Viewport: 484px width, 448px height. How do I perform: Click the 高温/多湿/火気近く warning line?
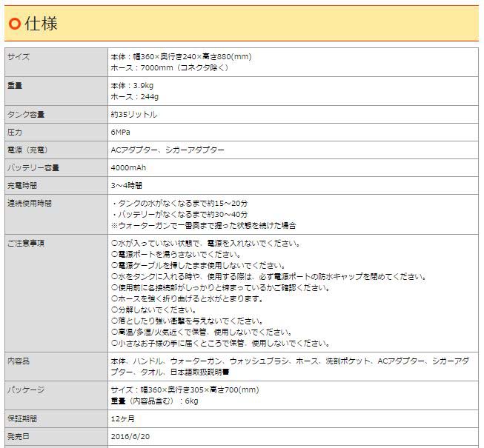[202, 332]
